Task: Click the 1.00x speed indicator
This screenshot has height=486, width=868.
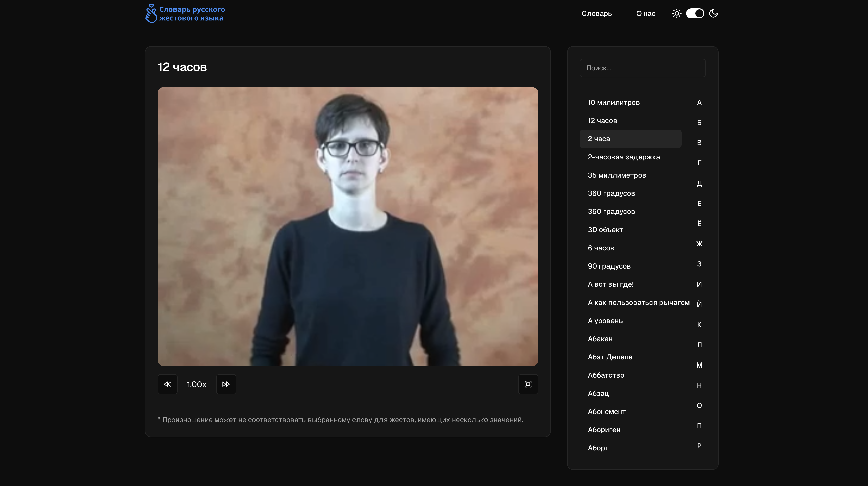Action: (196, 384)
